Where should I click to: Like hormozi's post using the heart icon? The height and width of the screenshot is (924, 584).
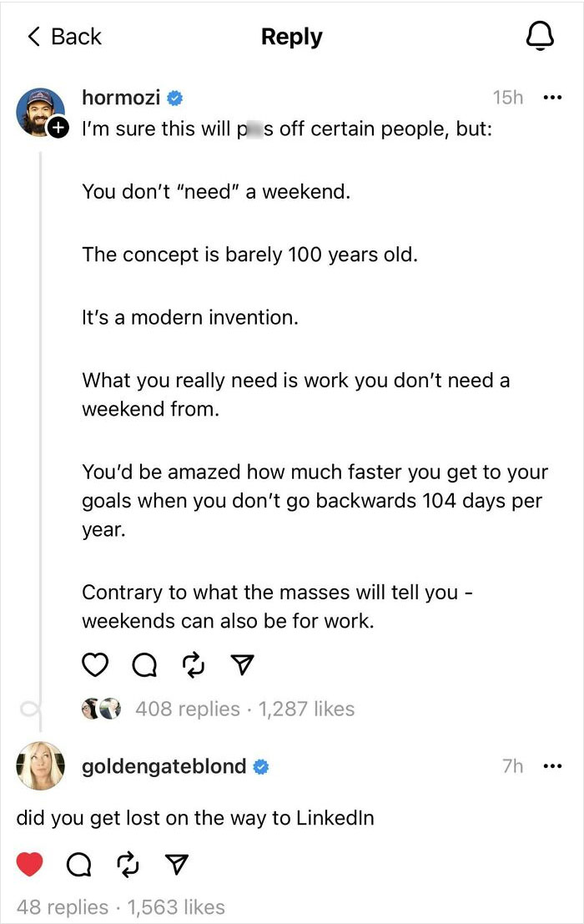click(x=95, y=664)
